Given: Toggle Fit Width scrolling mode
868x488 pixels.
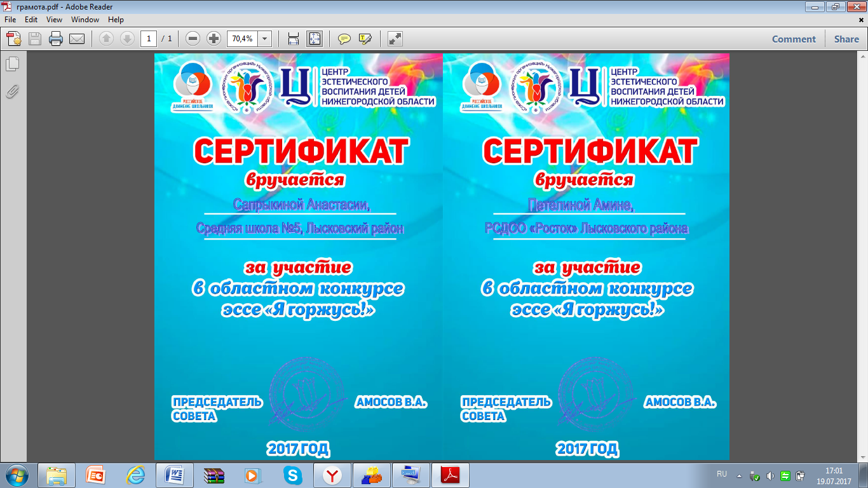Looking at the screenshot, I should point(294,39).
